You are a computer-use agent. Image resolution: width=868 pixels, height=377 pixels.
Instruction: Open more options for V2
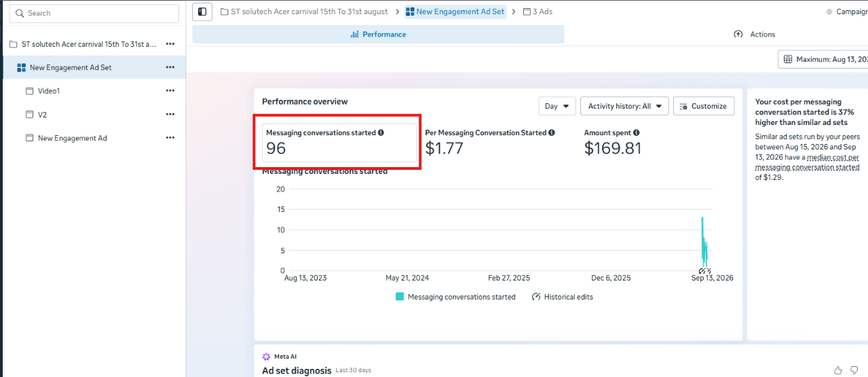pyautogui.click(x=170, y=115)
